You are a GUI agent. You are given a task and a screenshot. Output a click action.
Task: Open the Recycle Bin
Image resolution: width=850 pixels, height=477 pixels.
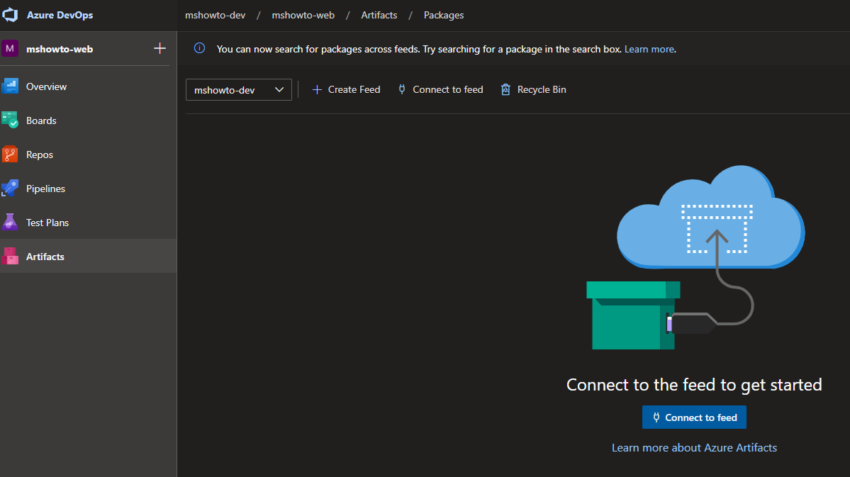pyautogui.click(x=533, y=90)
